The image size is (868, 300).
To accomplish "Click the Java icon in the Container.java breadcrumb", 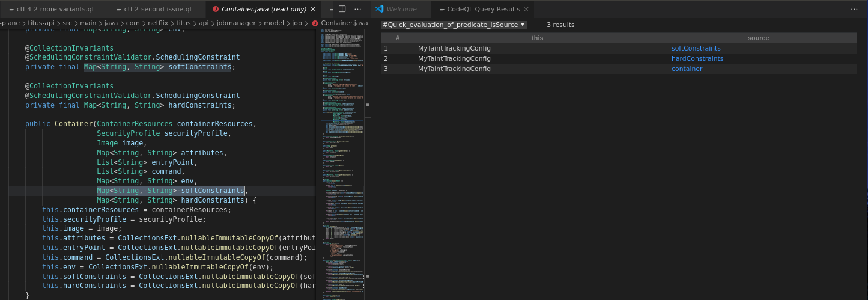I will tap(315, 23).
